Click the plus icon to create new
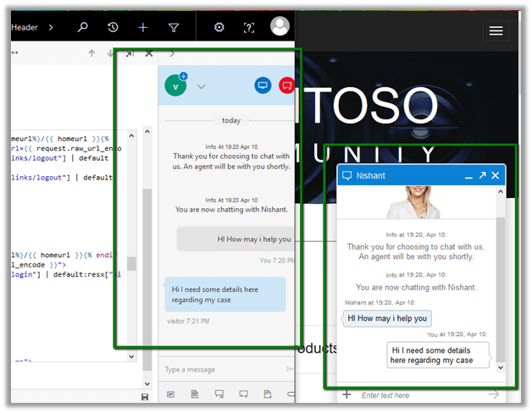This screenshot has width=532, height=413. tap(142, 27)
